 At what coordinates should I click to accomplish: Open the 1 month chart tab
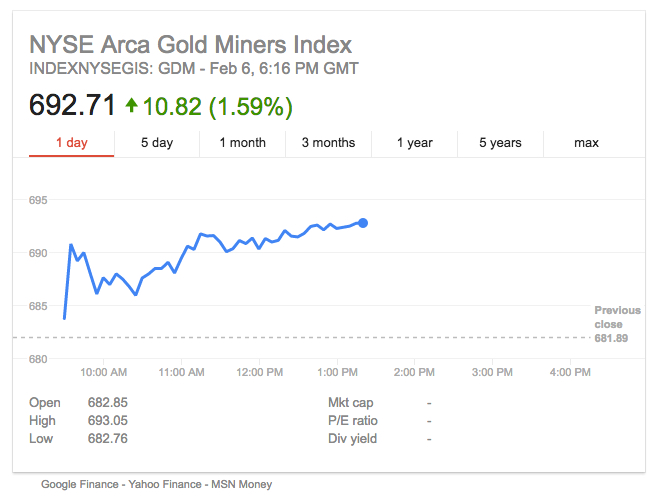click(x=243, y=143)
